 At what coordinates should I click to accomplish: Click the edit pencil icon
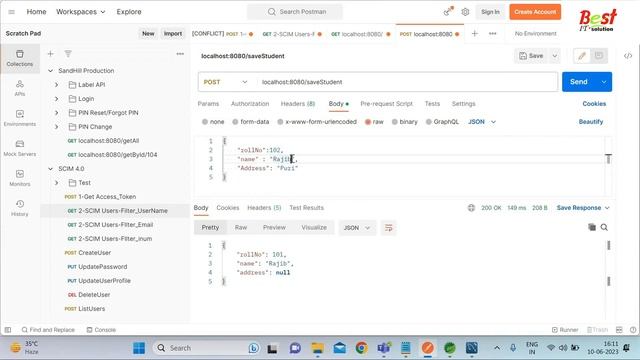pos(582,56)
